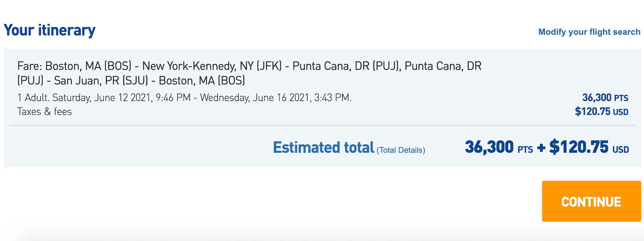Image resolution: width=644 pixels, height=241 pixels.
Task: Click the large 36,300 PTS total
Action: coord(499,147)
